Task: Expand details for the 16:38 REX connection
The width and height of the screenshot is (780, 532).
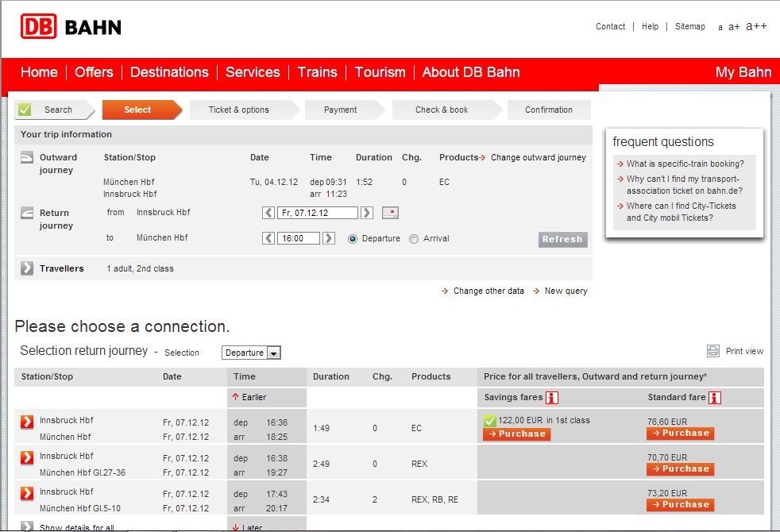Action: pos(27,457)
